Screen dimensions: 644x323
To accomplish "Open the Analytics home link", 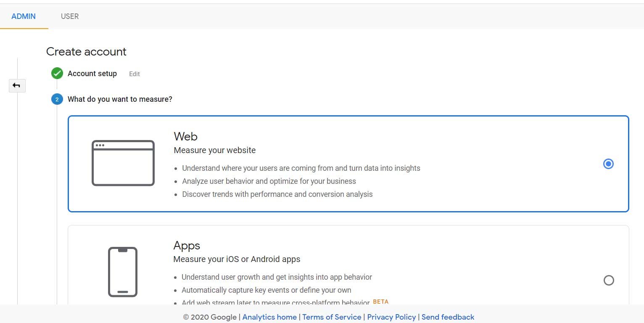I will [x=269, y=317].
